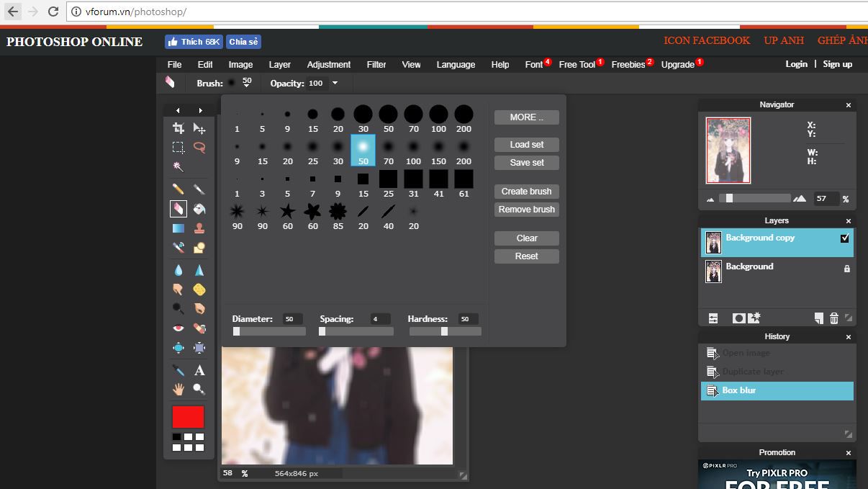Image resolution: width=868 pixels, height=489 pixels.
Task: Select the Gradient tool
Action: (178, 228)
